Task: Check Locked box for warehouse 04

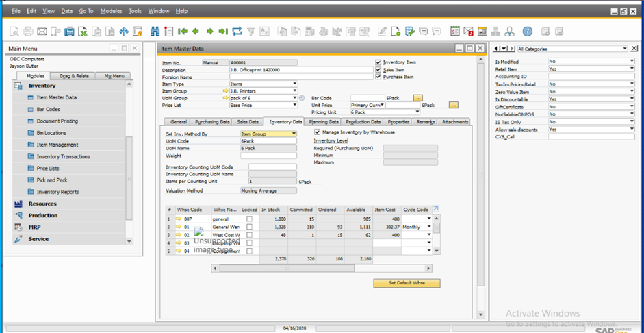Action: pos(249,251)
